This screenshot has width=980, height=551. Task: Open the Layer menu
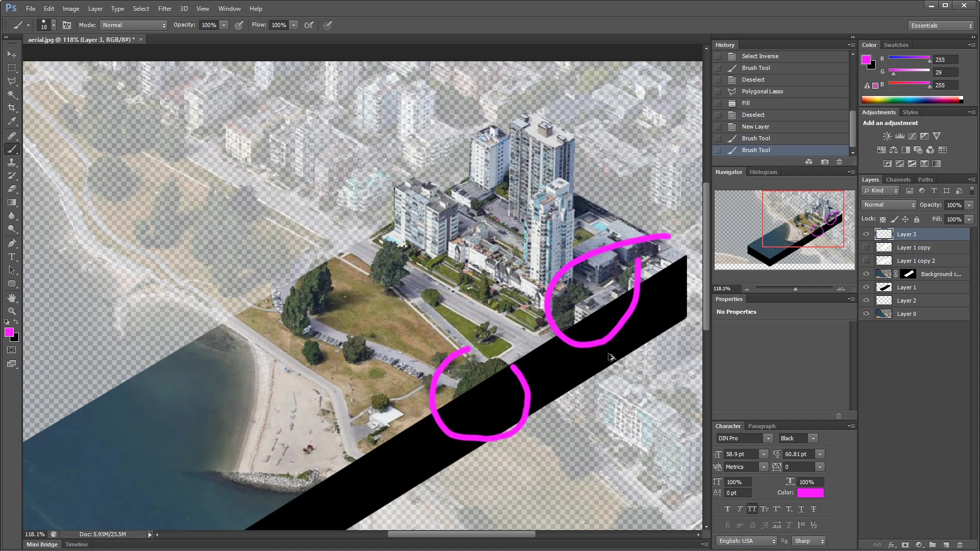(95, 9)
